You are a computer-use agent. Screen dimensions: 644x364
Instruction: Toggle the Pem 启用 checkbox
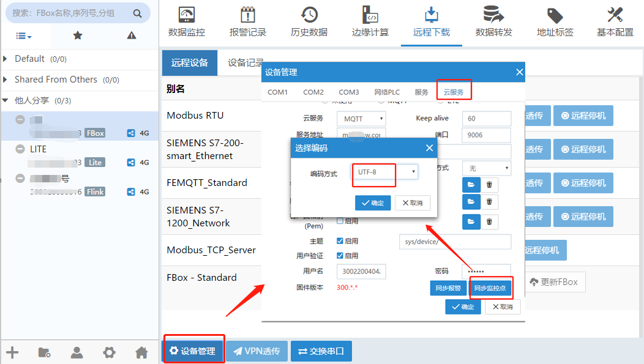point(340,221)
